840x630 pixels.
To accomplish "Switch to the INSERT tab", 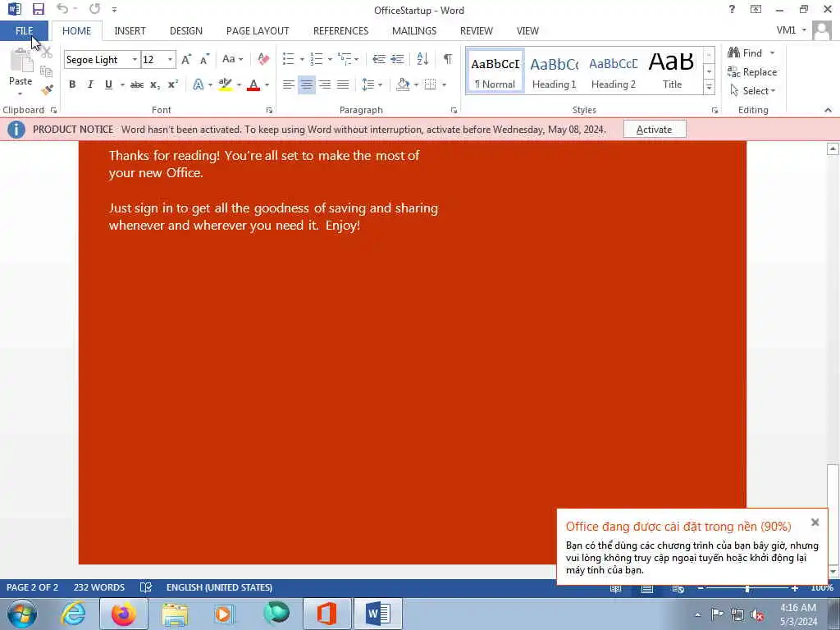I will coord(130,31).
